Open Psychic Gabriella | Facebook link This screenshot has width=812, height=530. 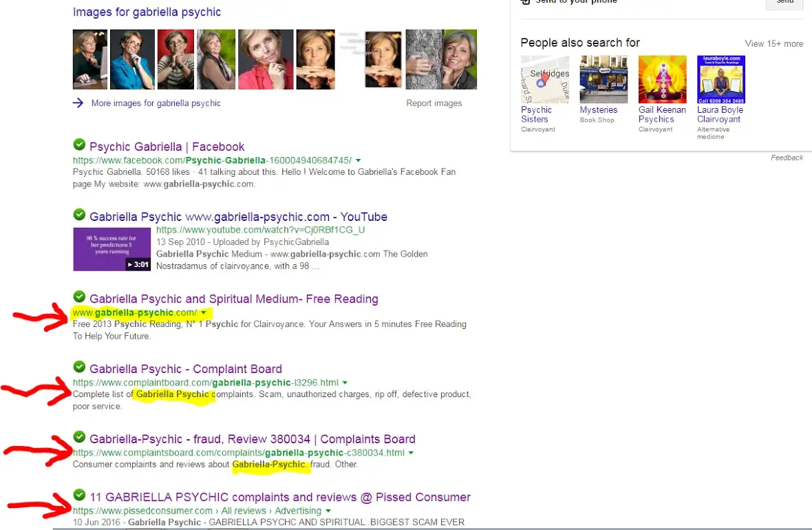pos(167,147)
